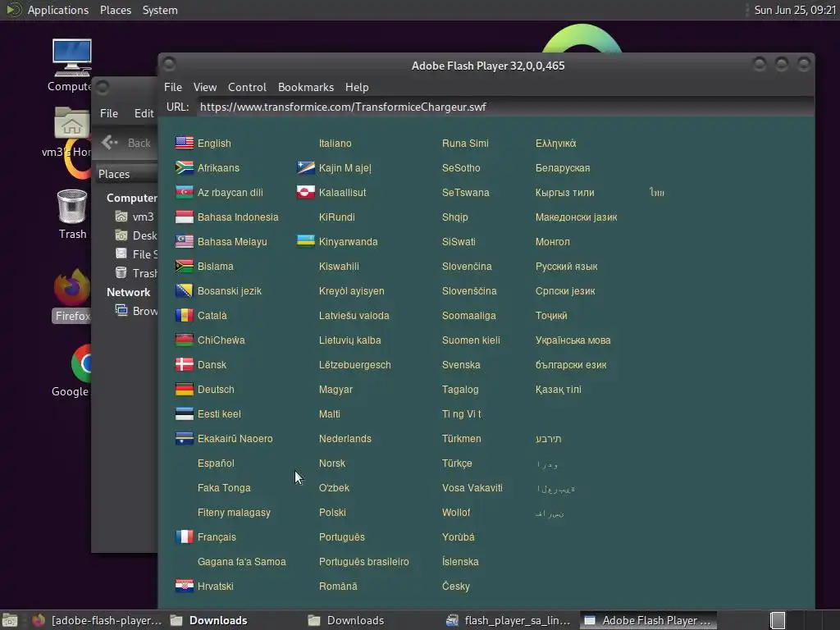Viewport: 840px width, 630px height.
Task: Choose Suomen kieli language
Action: [471, 340]
